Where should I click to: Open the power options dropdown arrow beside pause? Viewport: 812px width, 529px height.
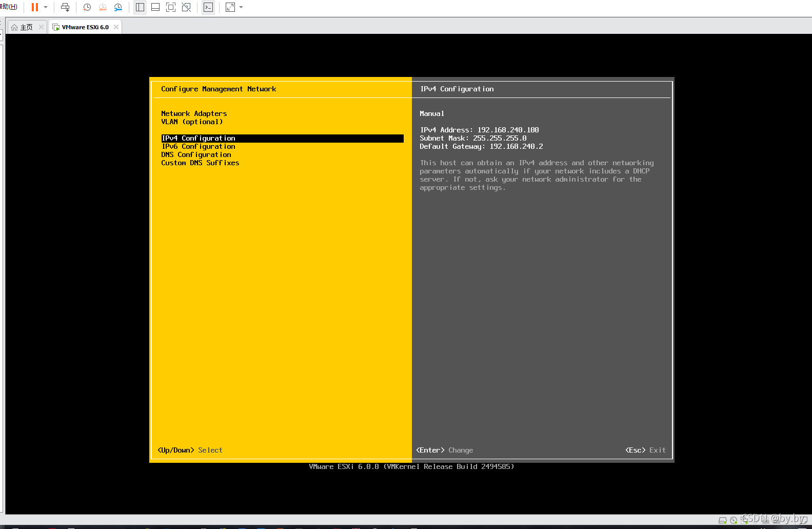coord(46,7)
